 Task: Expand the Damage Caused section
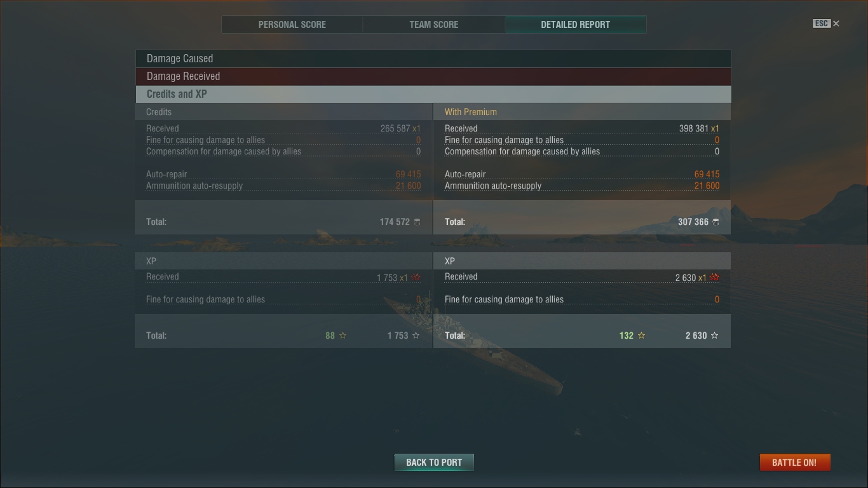[433, 58]
